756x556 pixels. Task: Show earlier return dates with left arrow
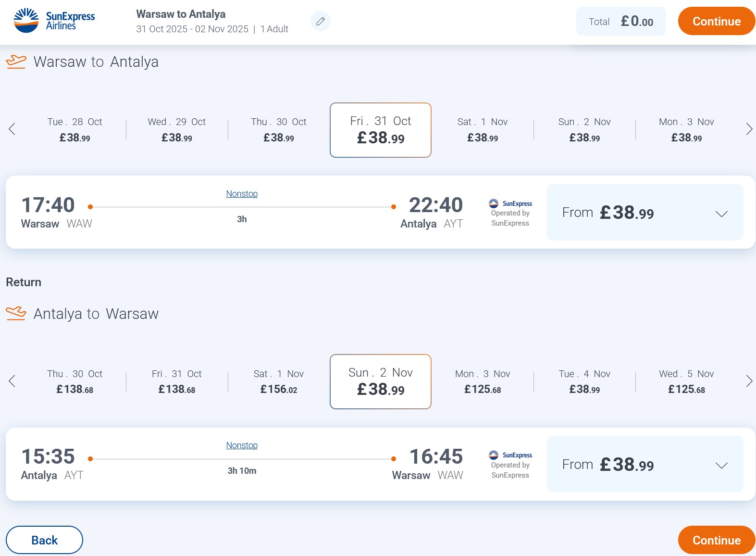click(12, 381)
